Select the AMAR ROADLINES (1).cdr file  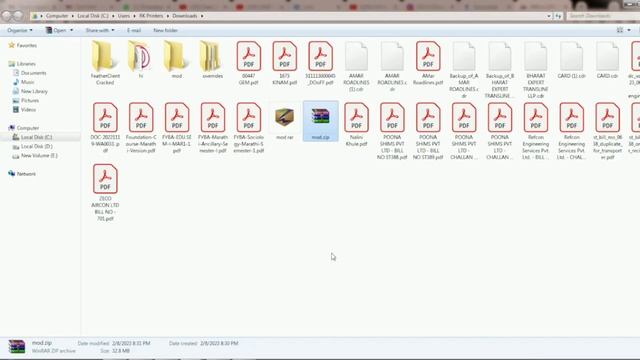coord(356,66)
